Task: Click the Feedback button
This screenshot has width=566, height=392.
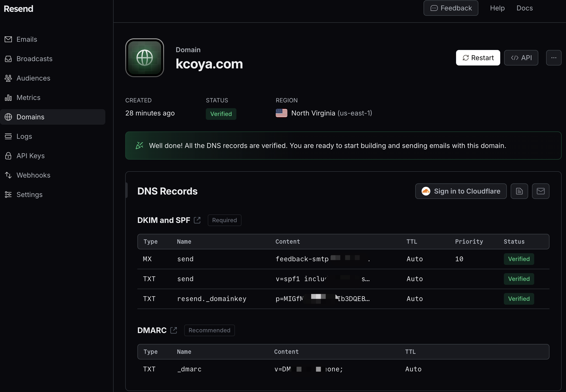Action: 451,8
